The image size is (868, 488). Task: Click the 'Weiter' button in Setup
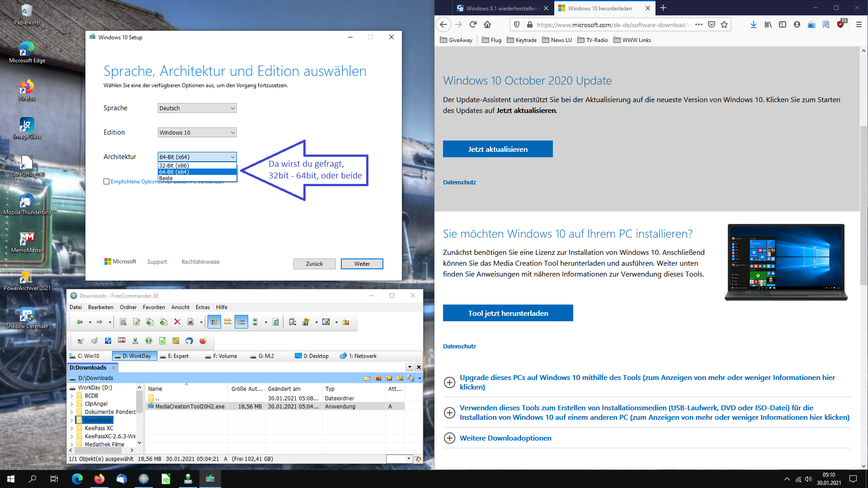coord(362,264)
